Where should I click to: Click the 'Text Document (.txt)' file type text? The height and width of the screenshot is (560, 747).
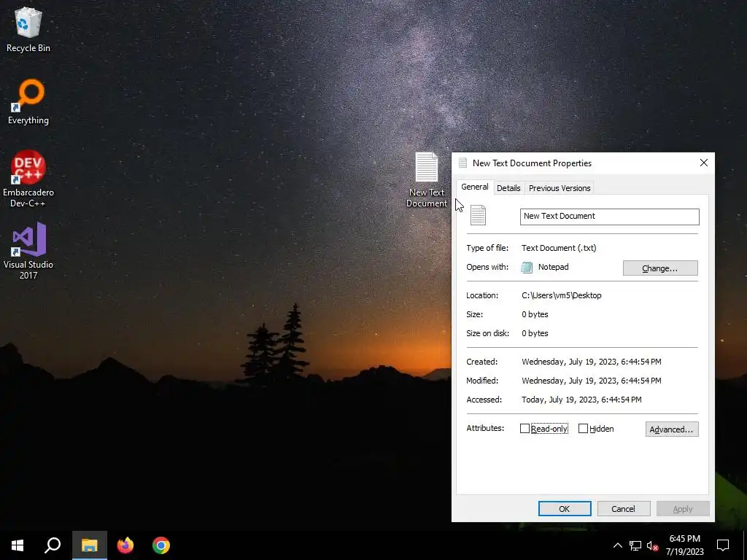tap(559, 248)
